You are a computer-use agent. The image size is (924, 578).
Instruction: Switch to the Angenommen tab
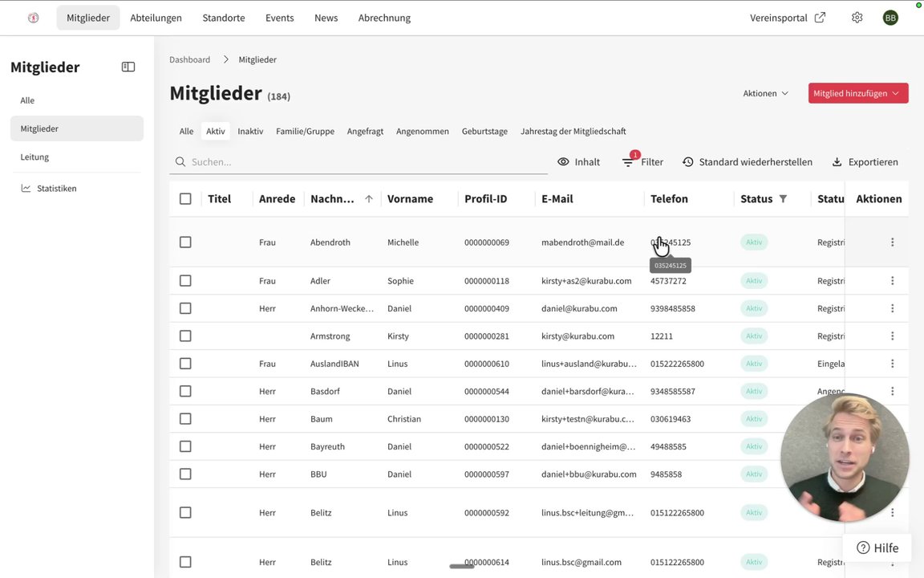(423, 131)
